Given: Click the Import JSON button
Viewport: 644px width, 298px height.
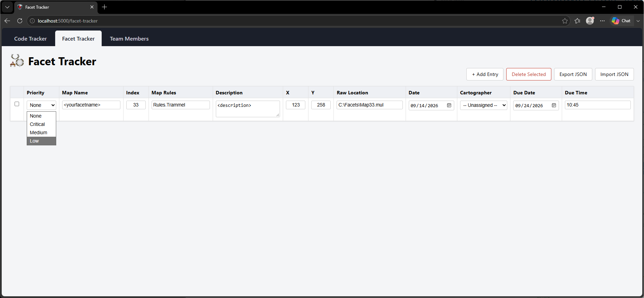Looking at the screenshot, I should tap(615, 74).
